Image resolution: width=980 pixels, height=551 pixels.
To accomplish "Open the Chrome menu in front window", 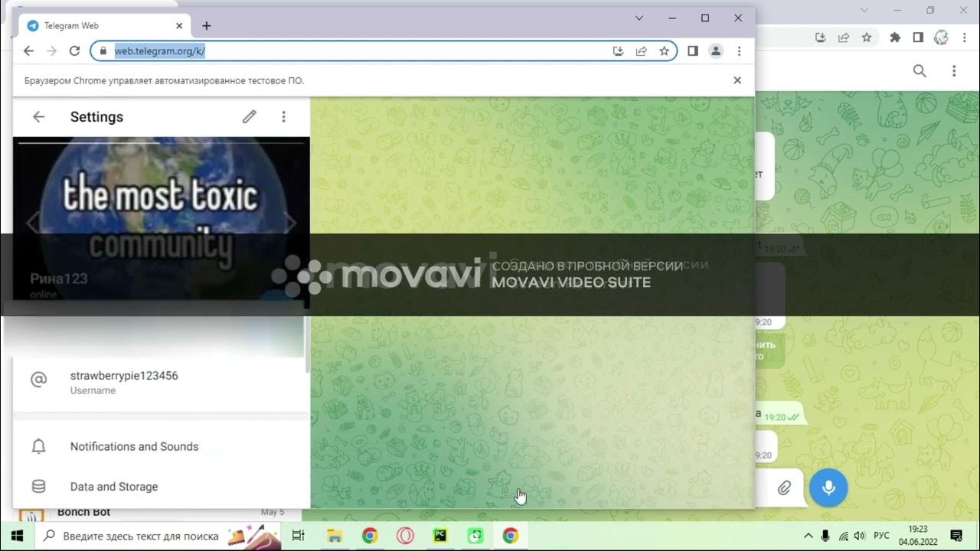I will click(x=739, y=51).
